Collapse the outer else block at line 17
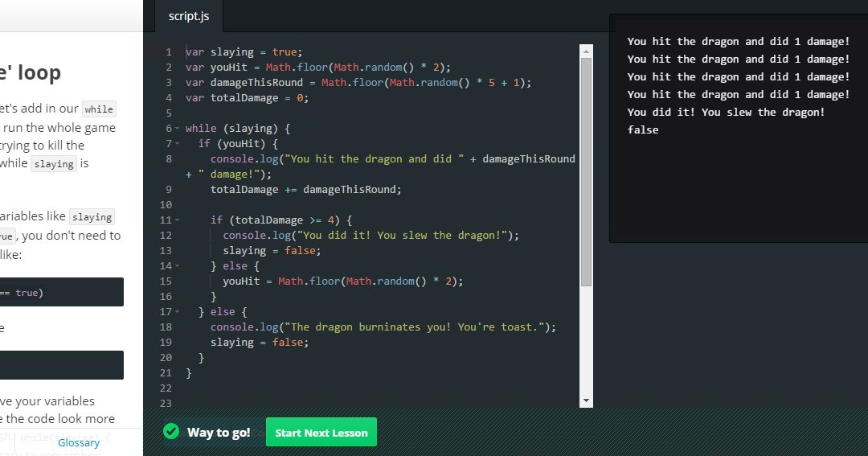Viewport: 868px width, 456px height. (177, 312)
